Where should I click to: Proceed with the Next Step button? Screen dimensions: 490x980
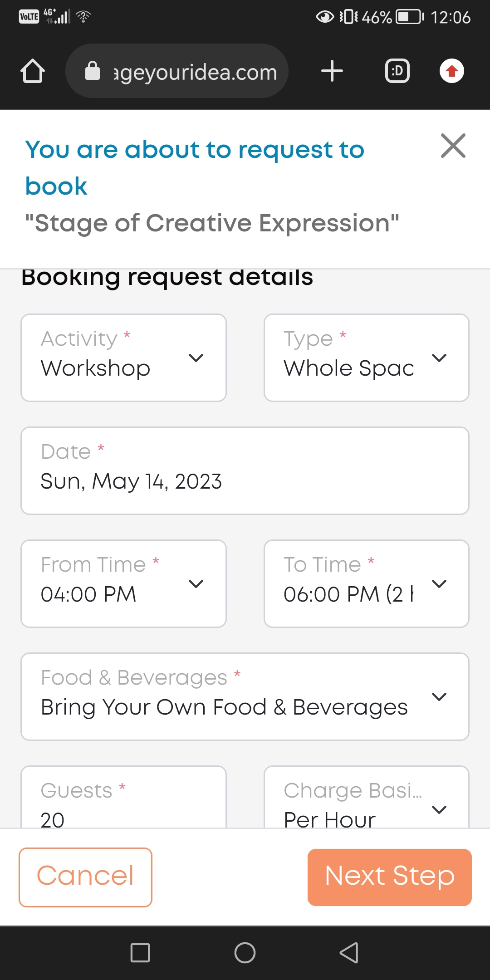pos(389,877)
